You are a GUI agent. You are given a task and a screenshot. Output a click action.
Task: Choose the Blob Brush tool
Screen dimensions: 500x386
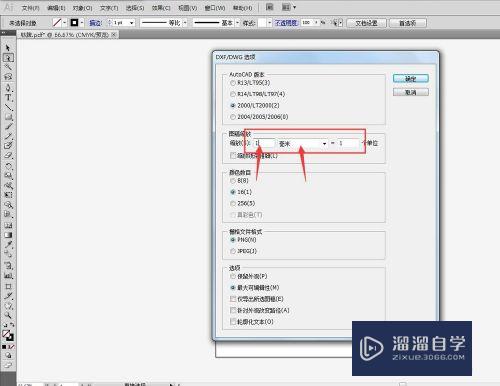pos(8,145)
